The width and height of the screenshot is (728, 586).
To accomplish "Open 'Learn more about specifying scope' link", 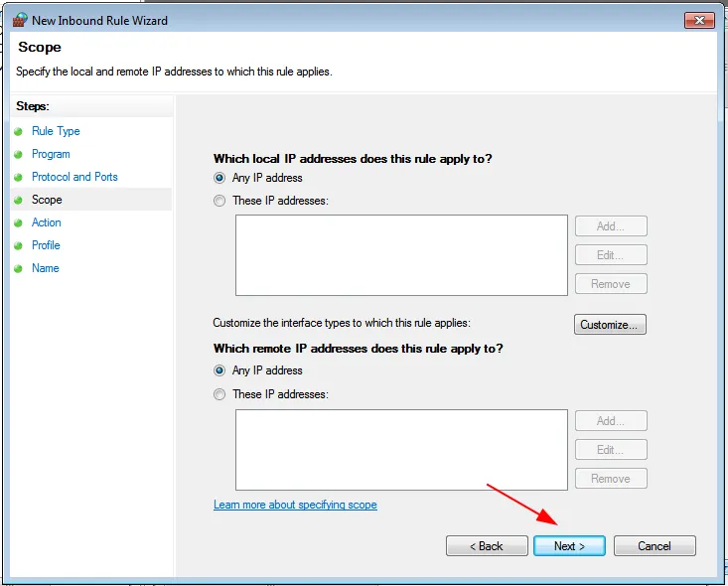I will [x=295, y=505].
